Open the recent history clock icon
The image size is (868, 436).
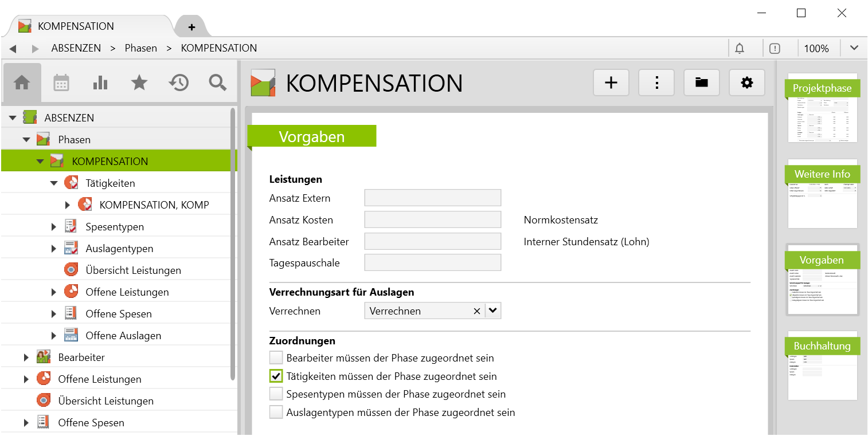point(178,83)
